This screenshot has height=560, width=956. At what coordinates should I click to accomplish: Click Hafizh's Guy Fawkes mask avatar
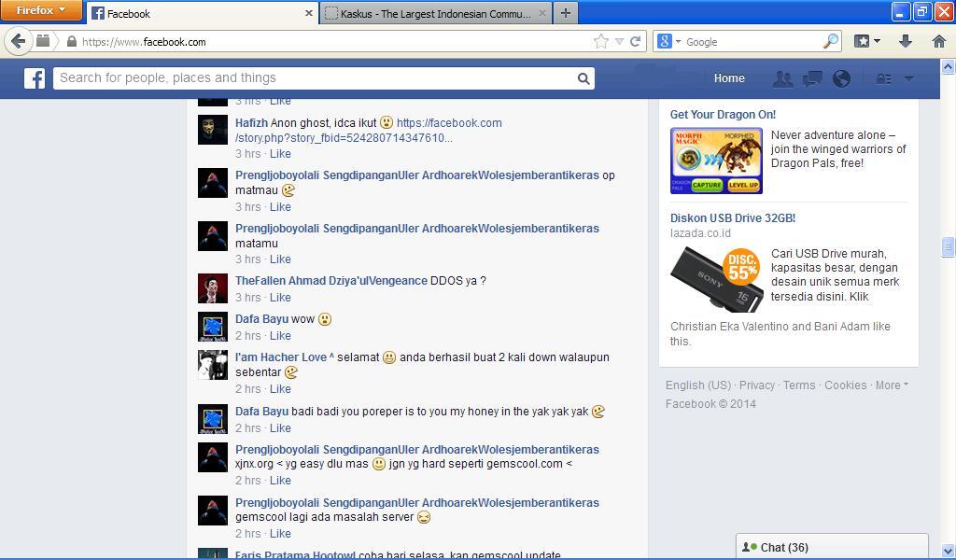(x=213, y=129)
